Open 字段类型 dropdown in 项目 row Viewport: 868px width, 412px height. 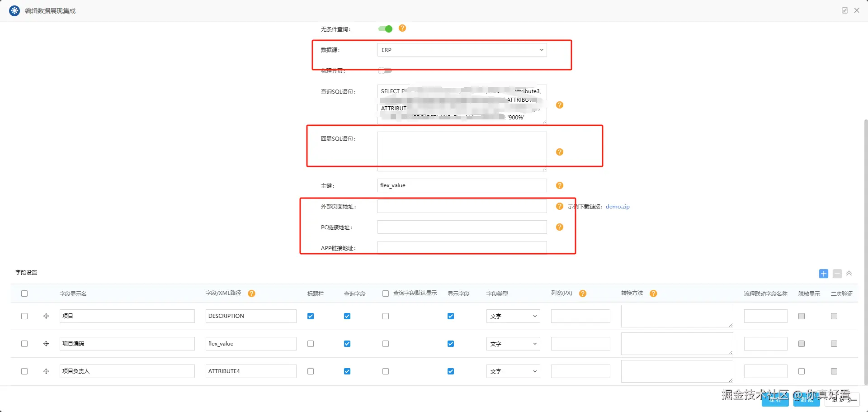513,316
